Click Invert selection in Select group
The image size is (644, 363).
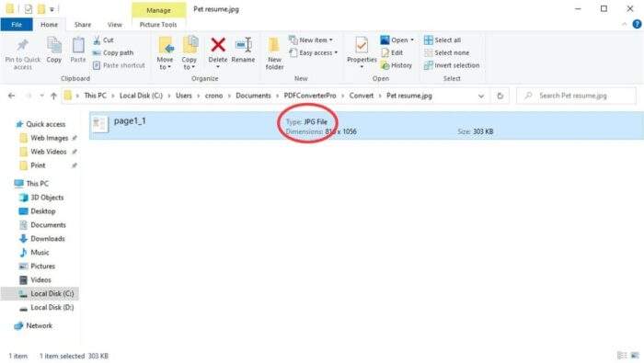(452, 65)
